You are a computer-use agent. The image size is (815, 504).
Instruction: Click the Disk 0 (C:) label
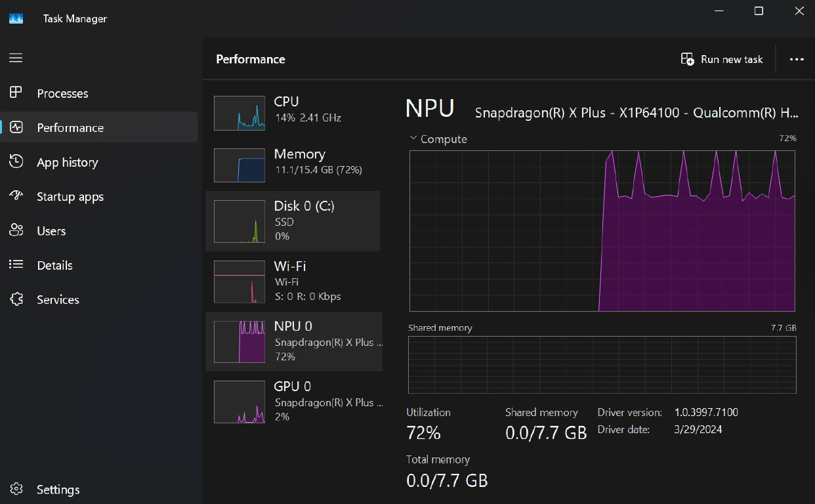point(304,206)
